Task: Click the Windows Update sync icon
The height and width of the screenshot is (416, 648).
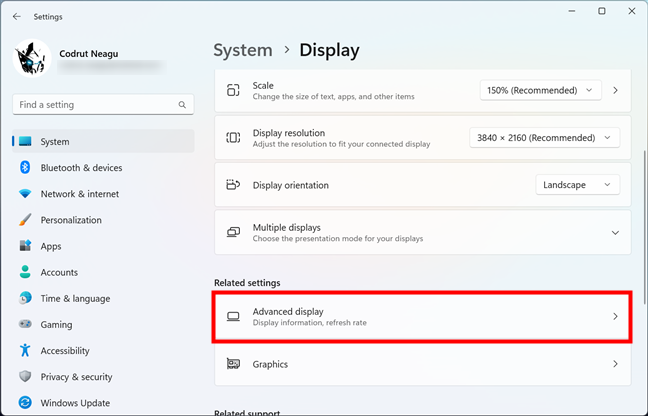Action: coord(25,402)
